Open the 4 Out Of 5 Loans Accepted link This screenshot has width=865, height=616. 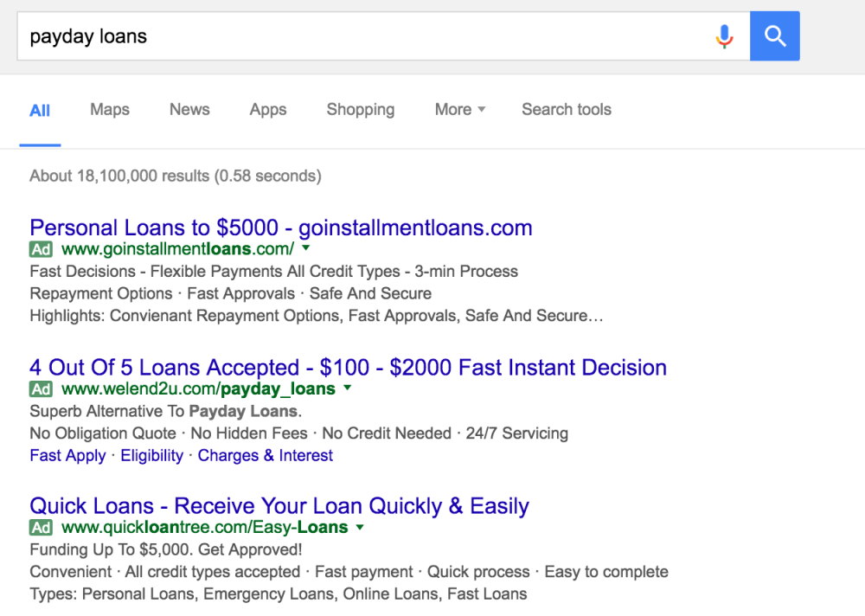(x=348, y=368)
